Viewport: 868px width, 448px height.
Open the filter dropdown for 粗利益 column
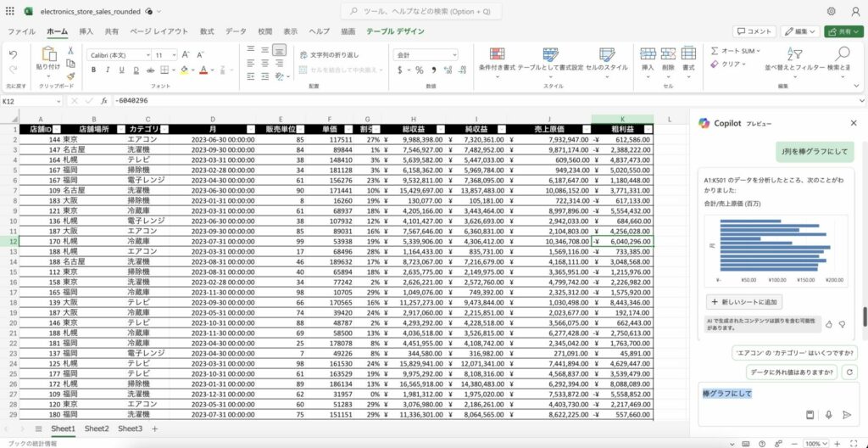(648, 129)
